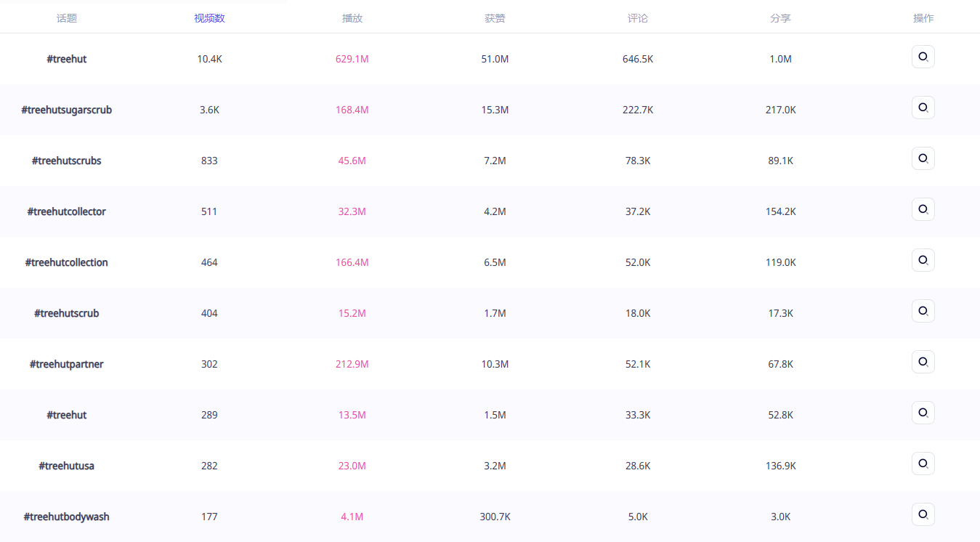The image size is (980, 542).
Task: Open the #treehutpartner topic link
Action: tap(67, 364)
